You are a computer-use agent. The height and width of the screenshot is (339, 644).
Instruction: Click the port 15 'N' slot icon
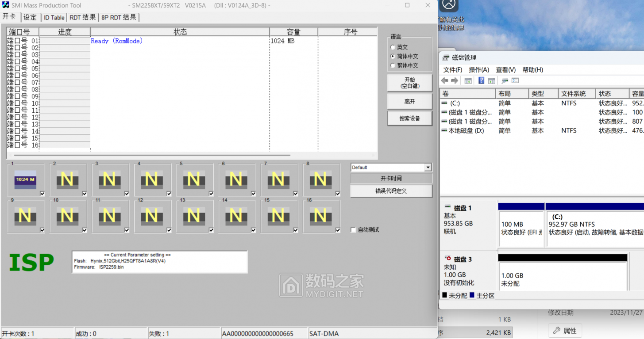click(x=278, y=217)
